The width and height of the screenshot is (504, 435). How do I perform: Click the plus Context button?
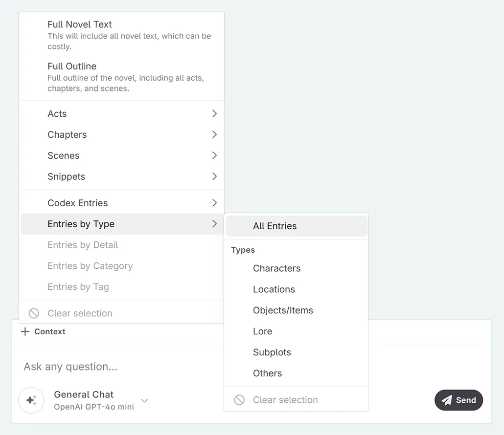(x=43, y=331)
